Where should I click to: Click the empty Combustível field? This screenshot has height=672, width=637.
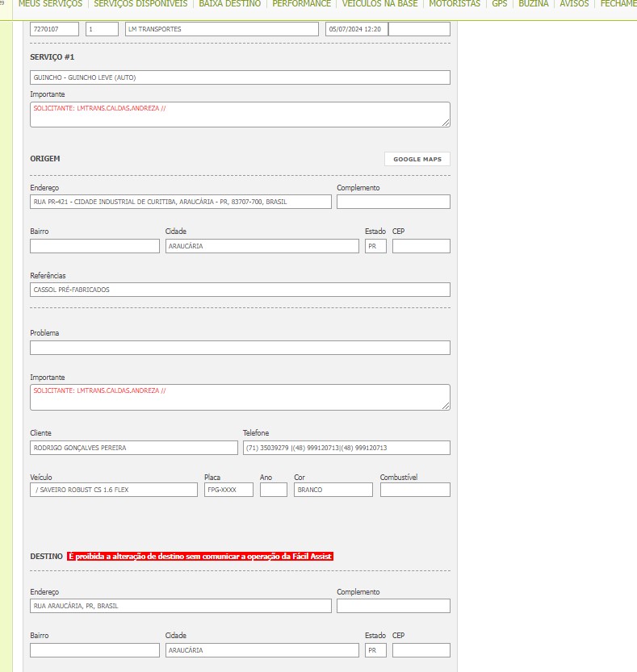[x=415, y=490]
